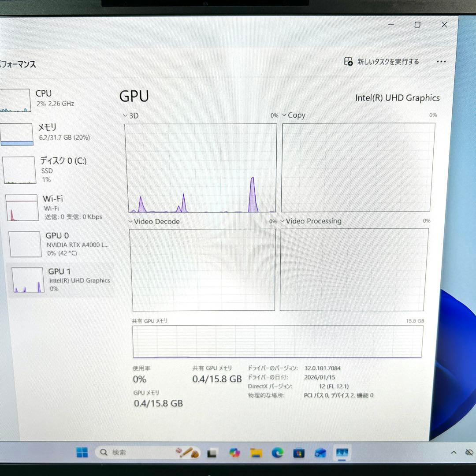Image resolution: width=476 pixels, height=476 pixels.
Task: Open the Copy engine dropdown
Action: [x=284, y=115]
